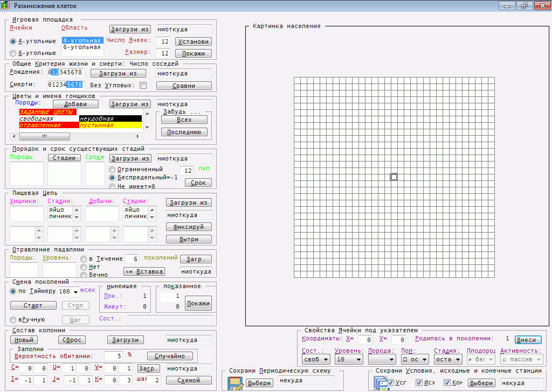Select 'в Течение' poisoning radio option
The height and width of the screenshot is (392, 552).
tap(84, 259)
